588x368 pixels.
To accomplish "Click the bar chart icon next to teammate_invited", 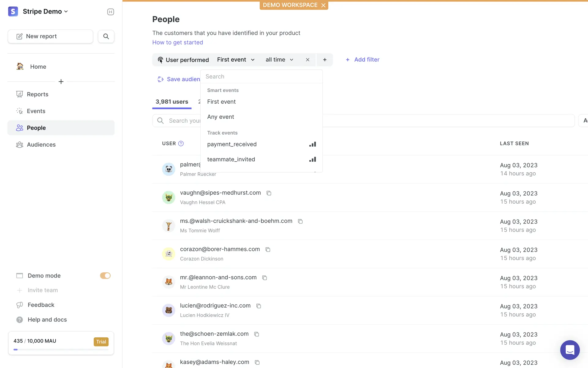I will [x=312, y=159].
